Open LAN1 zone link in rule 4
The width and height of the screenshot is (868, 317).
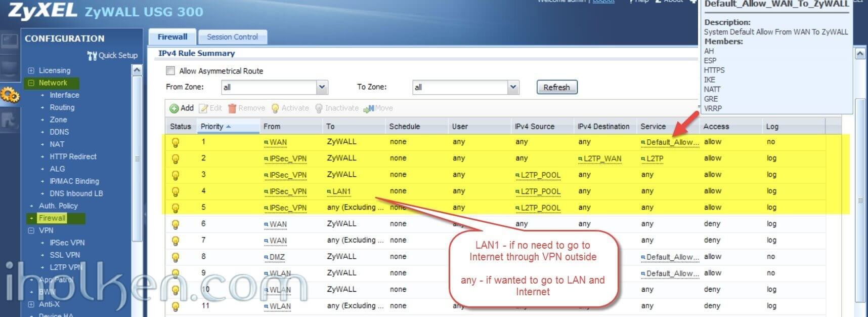(x=341, y=191)
